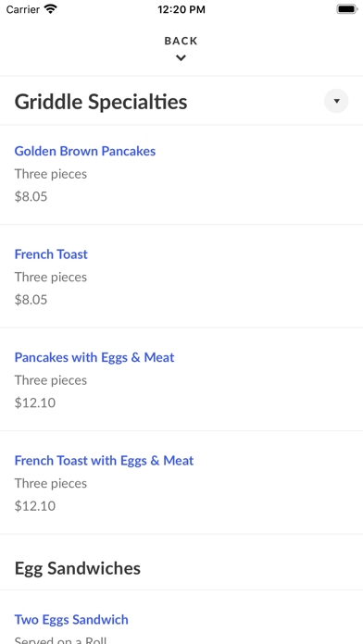363x644 pixels.
Task: Tap Three pieces description under Golden Brown Pancakes
Action: click(x=51, y=174)
